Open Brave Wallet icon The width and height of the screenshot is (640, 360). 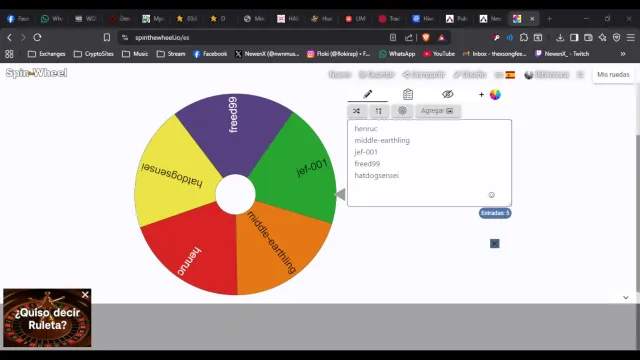pyautogui.click(x=588, y=38)
